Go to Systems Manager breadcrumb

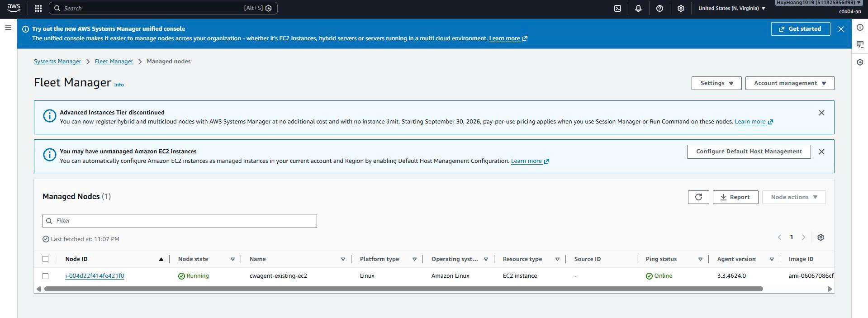coord(57,62)
